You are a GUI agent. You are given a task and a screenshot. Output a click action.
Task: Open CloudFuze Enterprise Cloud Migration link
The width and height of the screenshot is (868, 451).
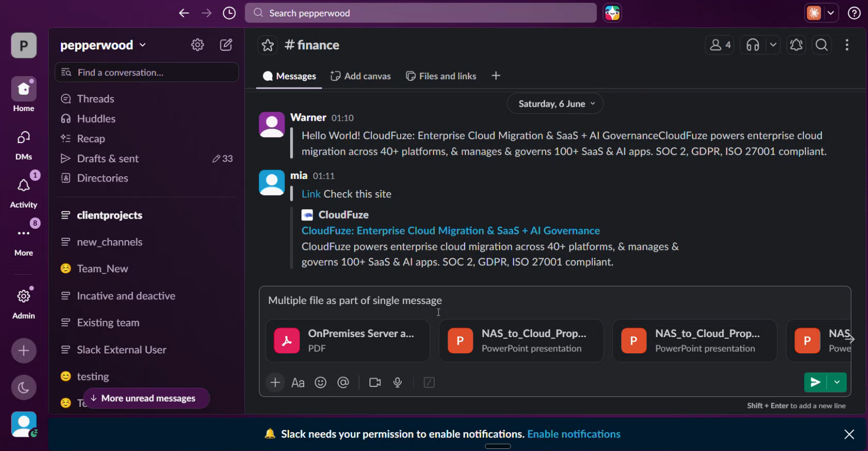pos(450,231)
